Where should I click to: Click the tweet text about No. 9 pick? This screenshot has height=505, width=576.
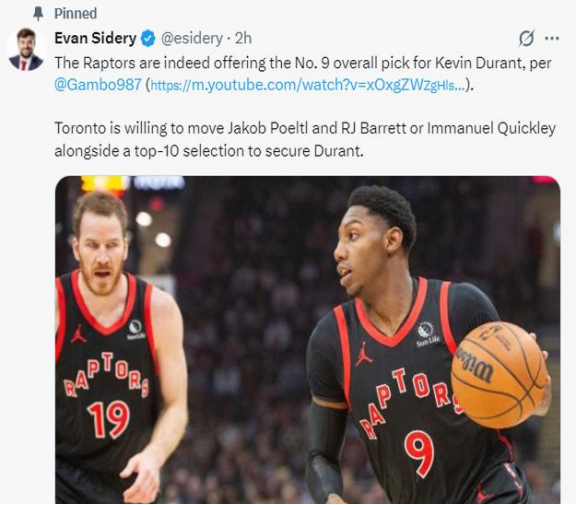[303, 74]
